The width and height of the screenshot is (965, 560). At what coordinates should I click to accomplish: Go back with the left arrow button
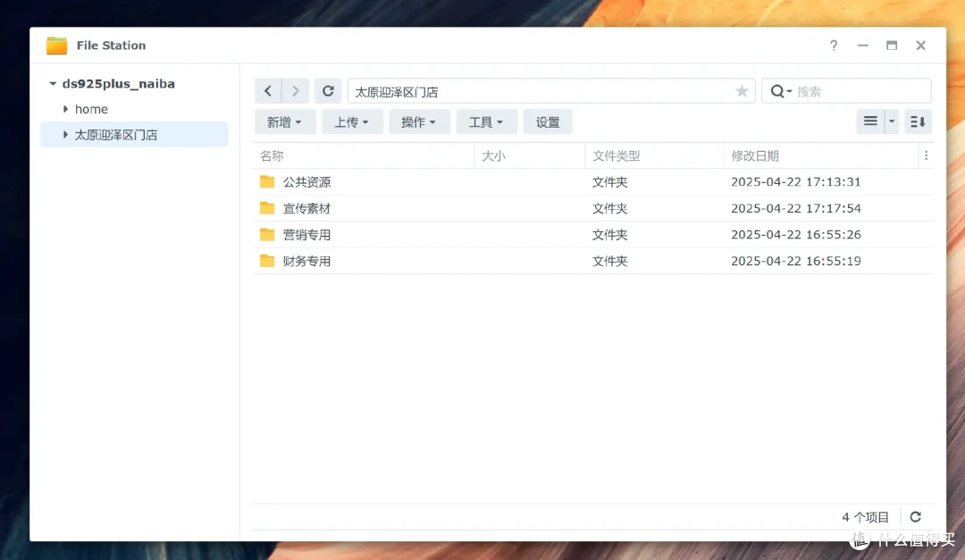(x=268, y=91)
